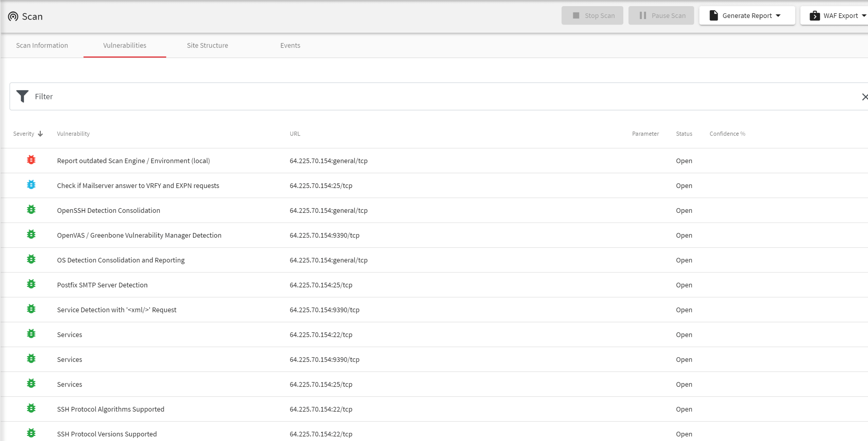Click the Stop Scan button
Screen dimensions: 868x441
[592, 16]
